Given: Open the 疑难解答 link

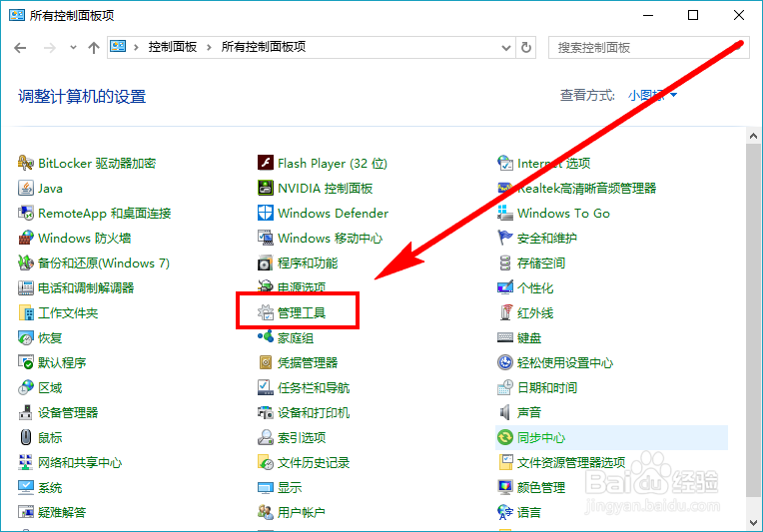Looking at the screenshot, I should [x=62, y=512].
